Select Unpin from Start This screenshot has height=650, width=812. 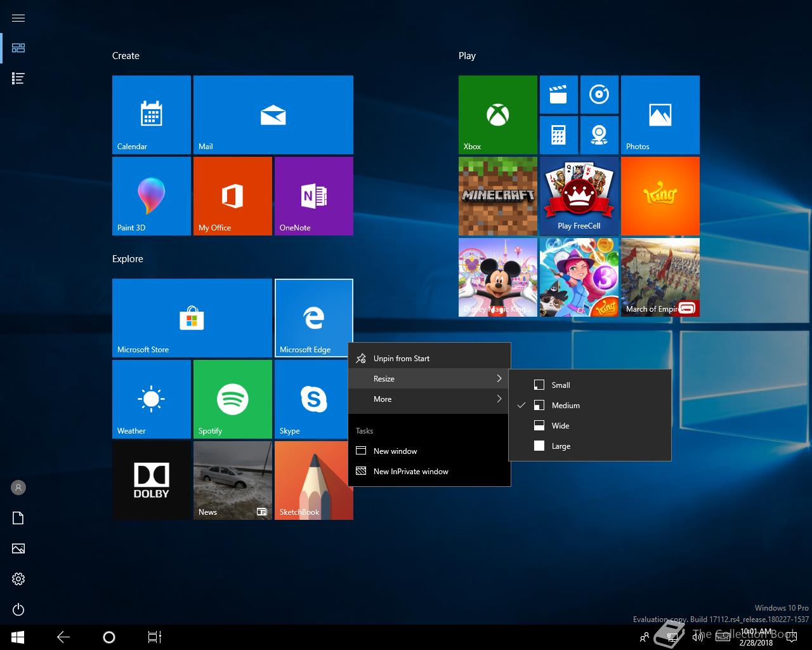pyautogui.click(x=429, y=359)
